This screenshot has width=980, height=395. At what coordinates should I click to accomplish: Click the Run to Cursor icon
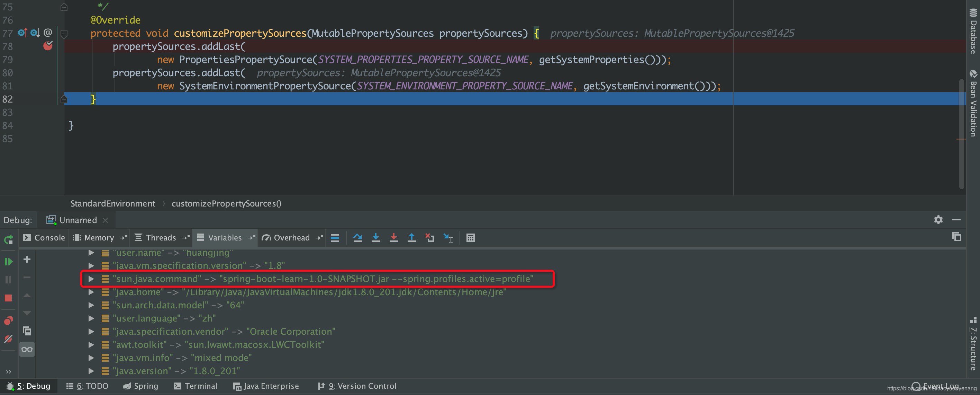coord(448,238)
